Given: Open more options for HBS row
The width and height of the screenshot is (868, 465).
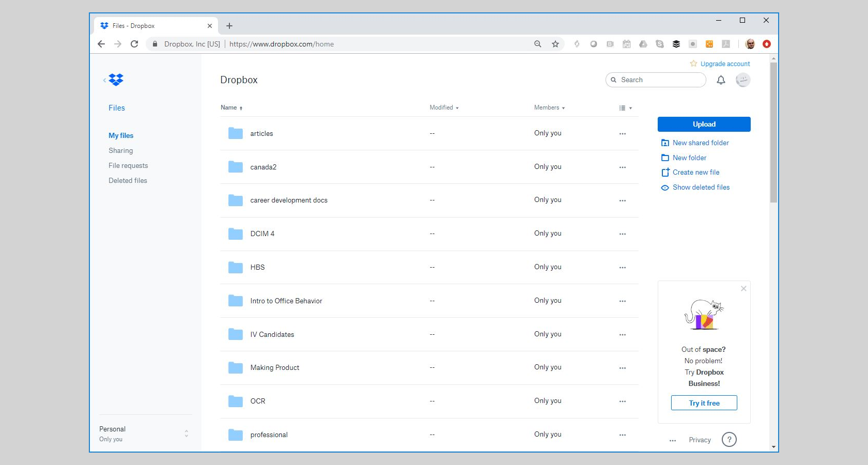Looking at the screenshot, I should tap(623, 268).
